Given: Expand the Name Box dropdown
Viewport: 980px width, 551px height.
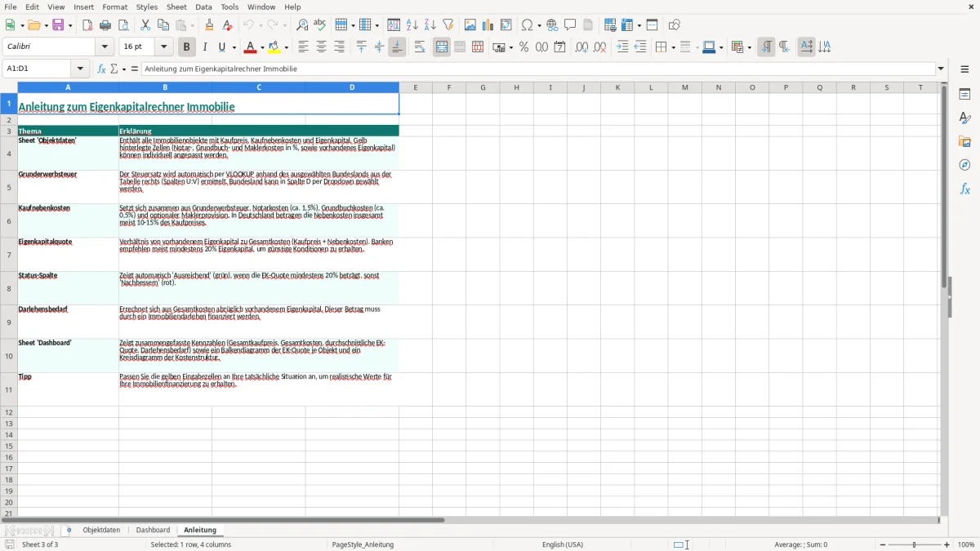Looking at the screenshot, I should 80,69.
